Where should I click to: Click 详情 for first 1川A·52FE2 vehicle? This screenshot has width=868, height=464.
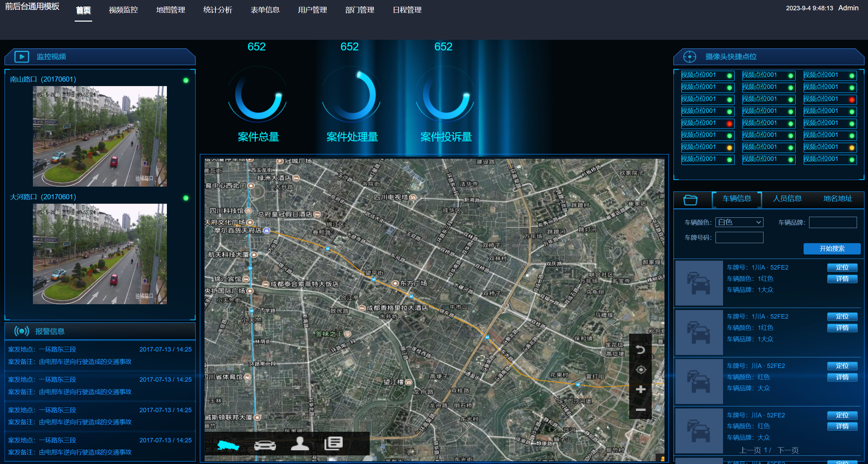[842, 279]
